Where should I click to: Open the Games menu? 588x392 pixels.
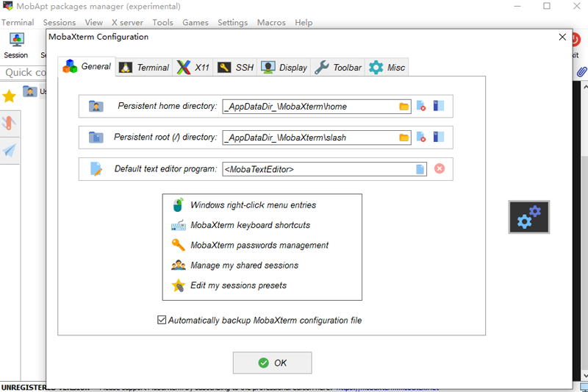click(196, 23)
